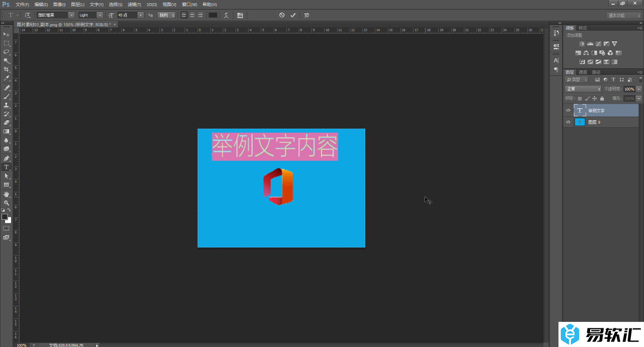Open the 图像(I) menu
Screen dimensions: 644x347
coord(59,5)
